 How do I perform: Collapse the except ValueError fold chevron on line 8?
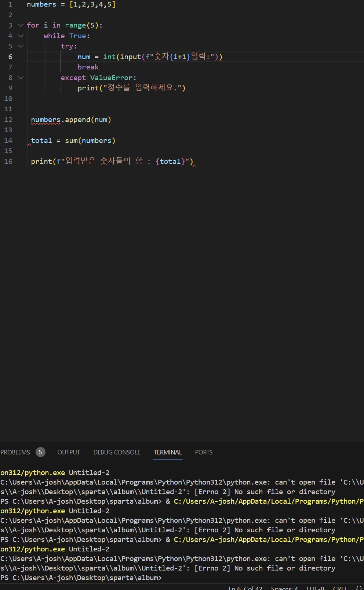[x=21, y=78]
